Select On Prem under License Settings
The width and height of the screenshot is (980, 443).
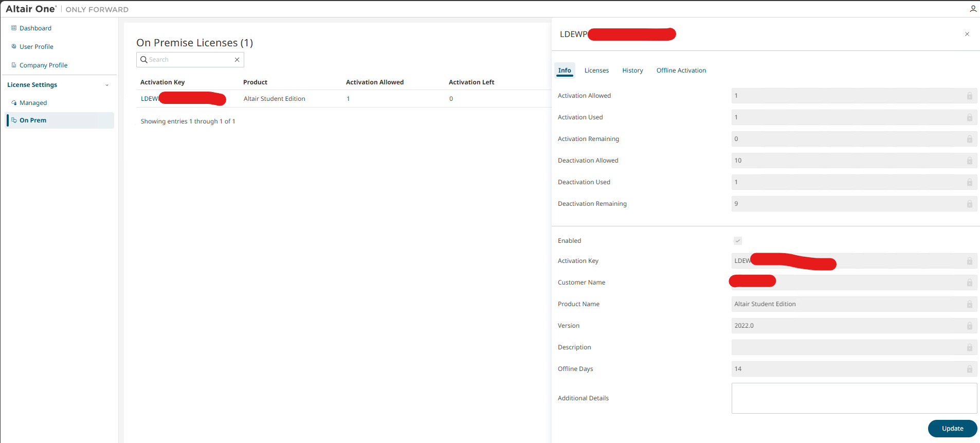(60, 120)
